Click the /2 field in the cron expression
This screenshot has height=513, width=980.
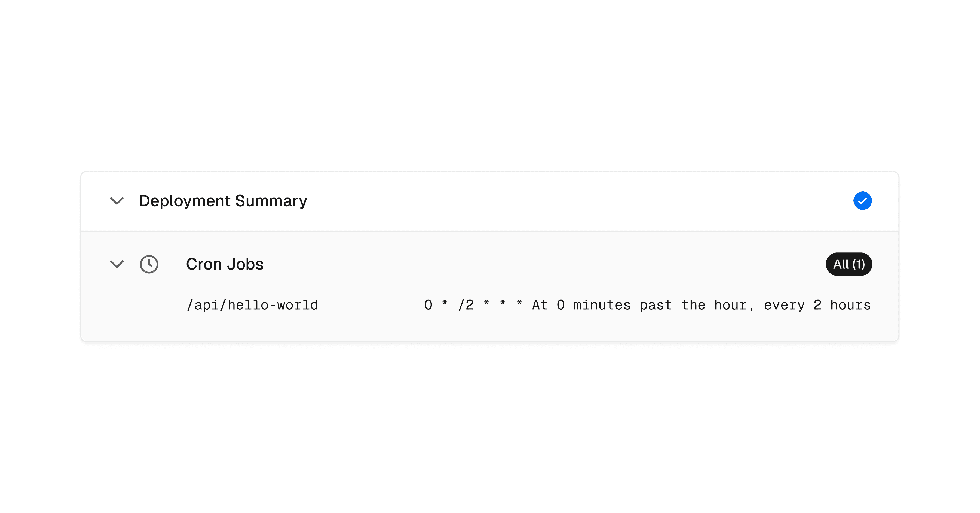click(466, 305)
